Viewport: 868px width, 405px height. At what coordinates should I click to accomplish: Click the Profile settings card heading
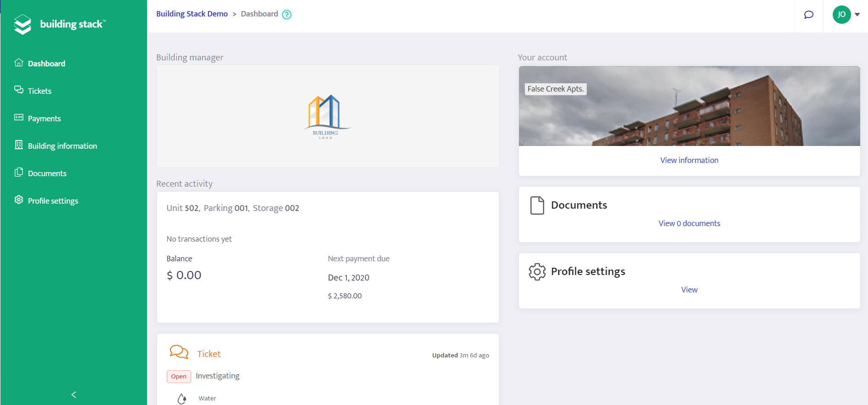pos(588,271)
